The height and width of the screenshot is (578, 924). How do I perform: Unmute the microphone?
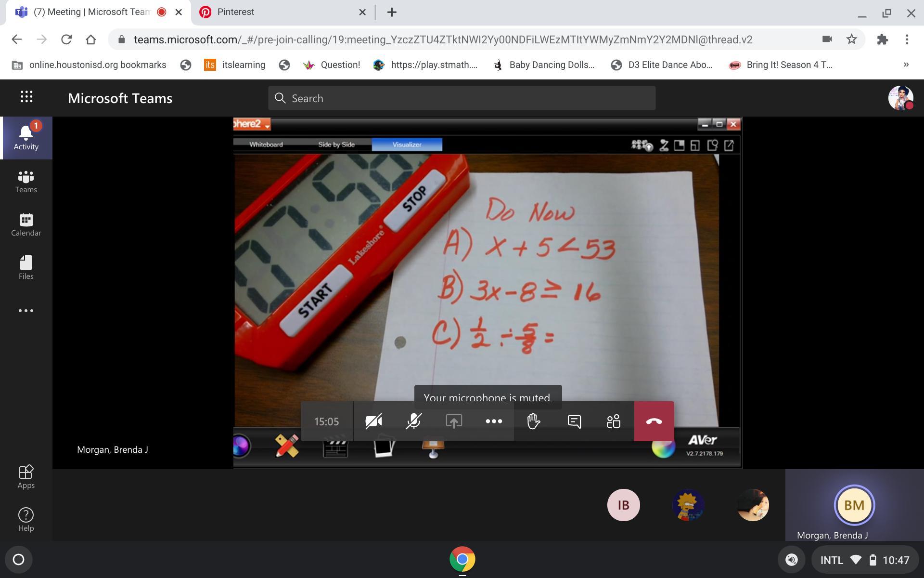point(413,421)
